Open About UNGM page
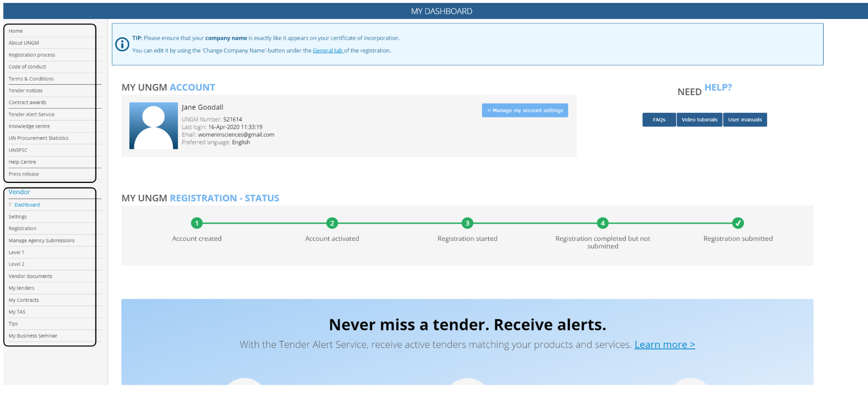 pyautogui.click(x=24, y=43)
